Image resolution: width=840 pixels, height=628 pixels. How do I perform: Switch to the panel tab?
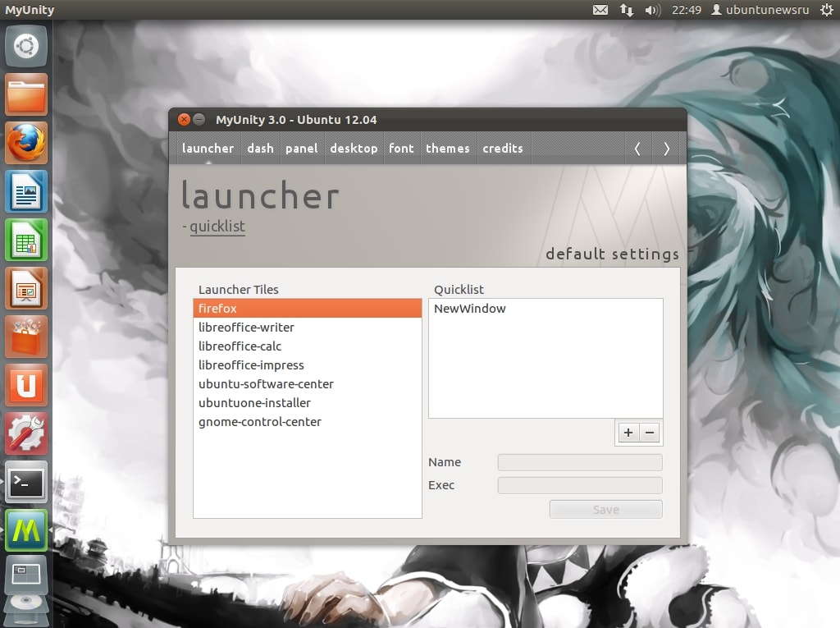(302, 149)
